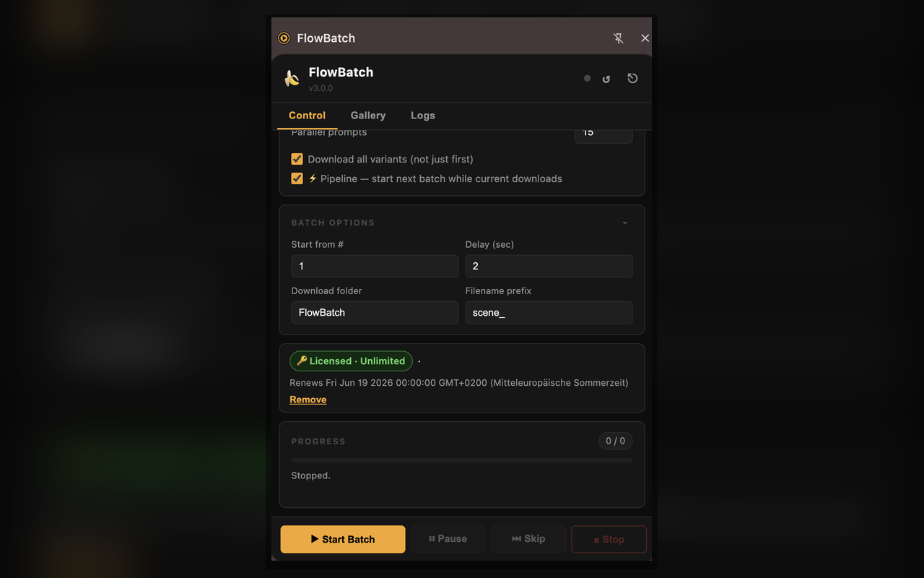Click the Remove license link
This screenshot has width=924, height=578.
[x=308, y=400]
